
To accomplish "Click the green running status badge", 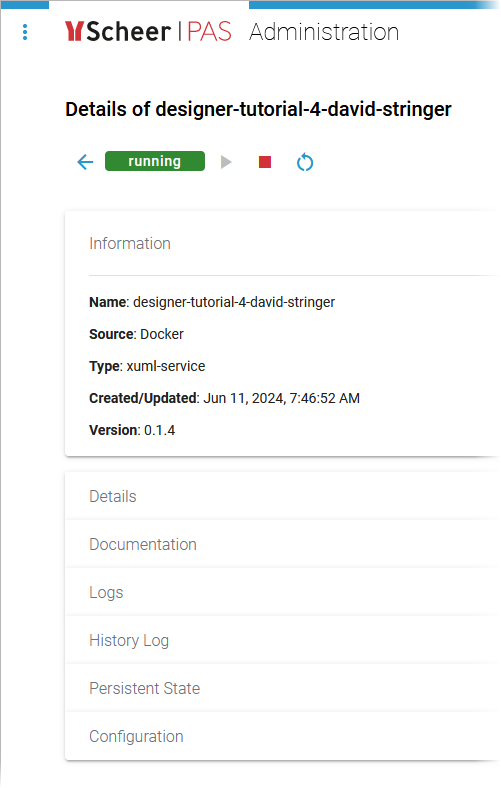I will coord(155,161).
